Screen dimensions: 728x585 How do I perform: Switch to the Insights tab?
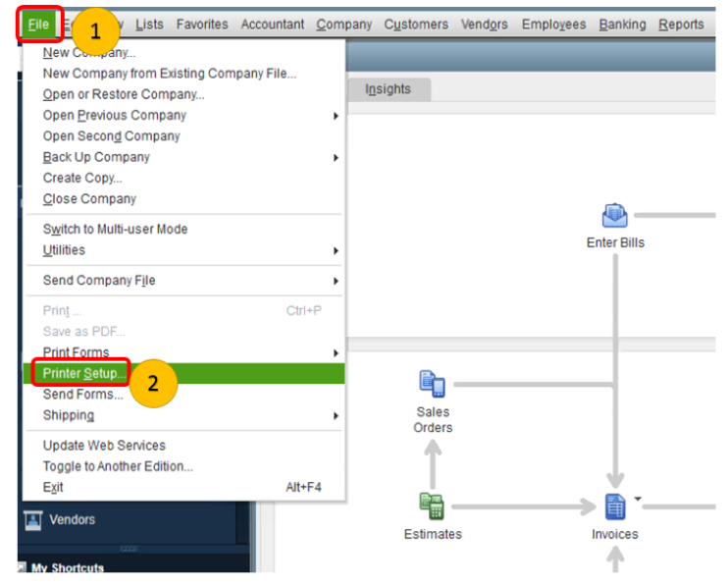[389, 88]
